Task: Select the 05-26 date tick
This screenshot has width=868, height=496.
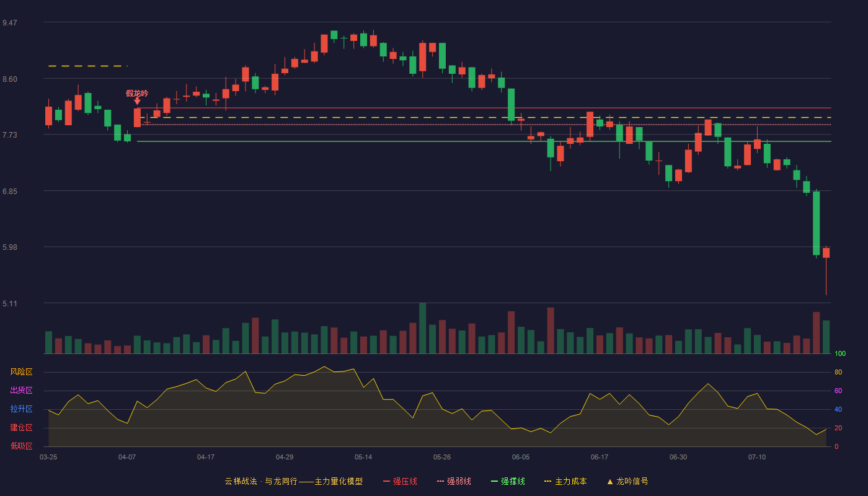Action: point(442,457)
